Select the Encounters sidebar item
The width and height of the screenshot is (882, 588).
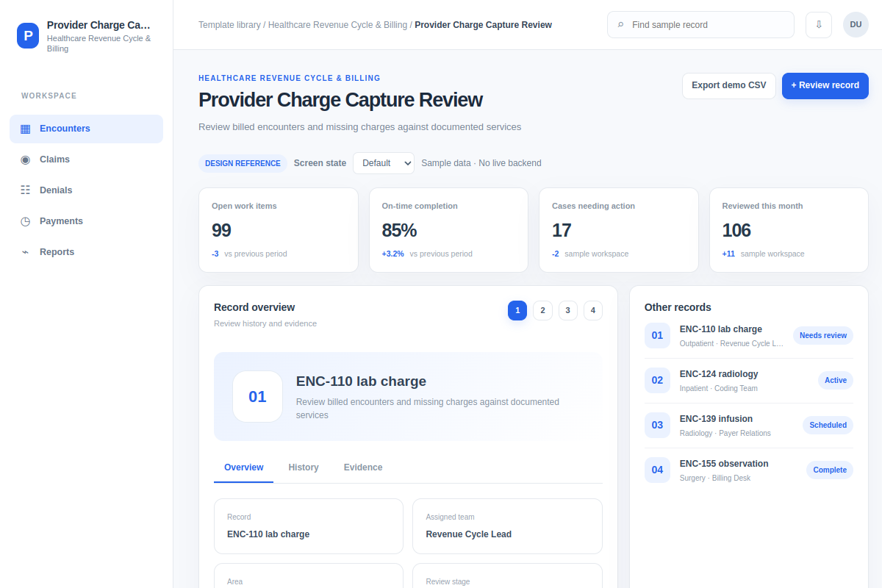click(x=86, y=129)
